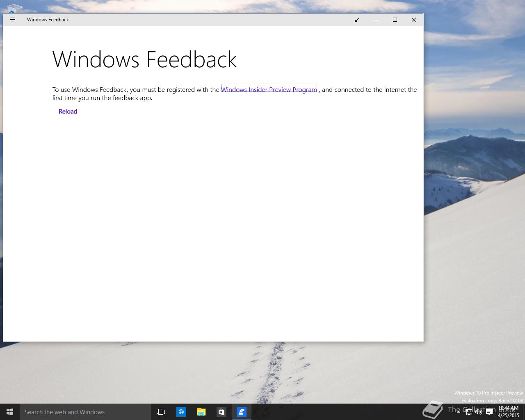Click the Reload link

[x=68, y=112]
